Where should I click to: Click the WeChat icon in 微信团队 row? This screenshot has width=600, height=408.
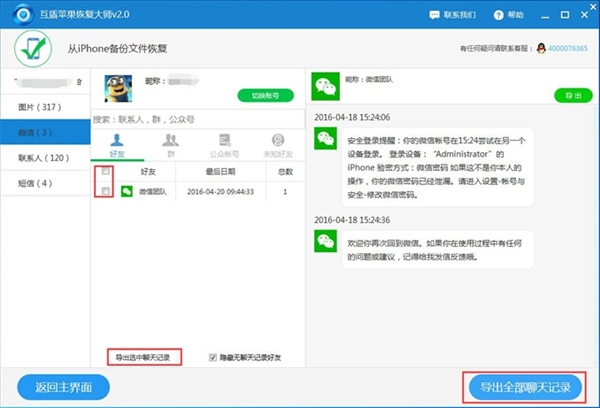[x=127, y=191]
